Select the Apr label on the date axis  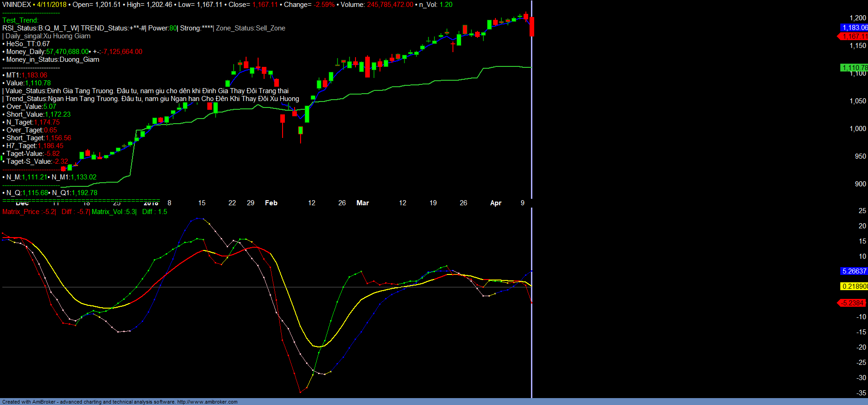495,203
